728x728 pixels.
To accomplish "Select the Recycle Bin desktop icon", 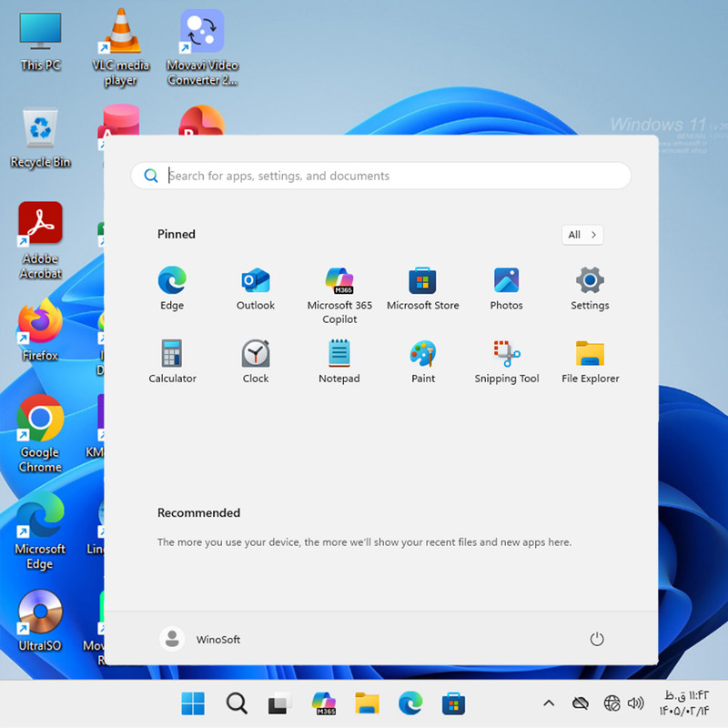I will coord(40,138).
